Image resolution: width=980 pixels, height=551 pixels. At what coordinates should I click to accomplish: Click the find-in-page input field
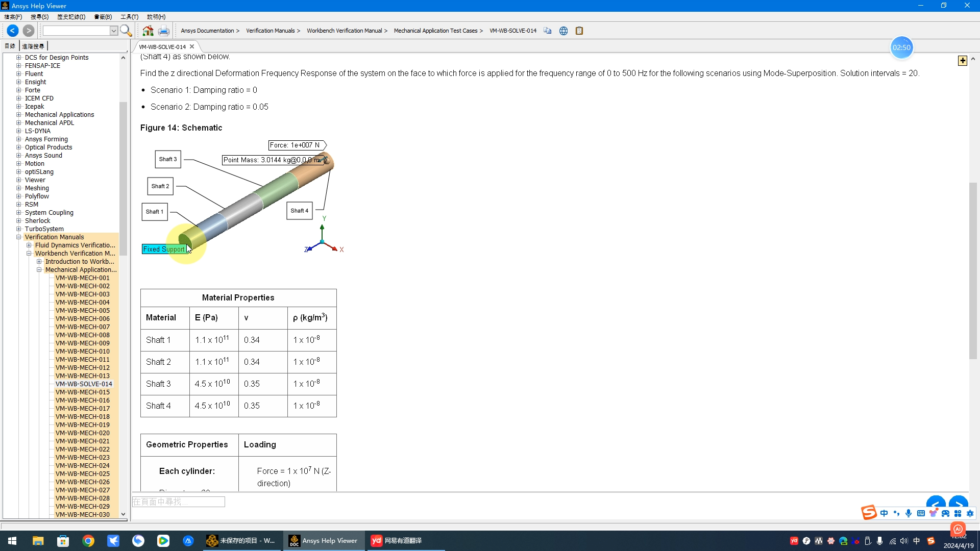(x=178, y=502)
